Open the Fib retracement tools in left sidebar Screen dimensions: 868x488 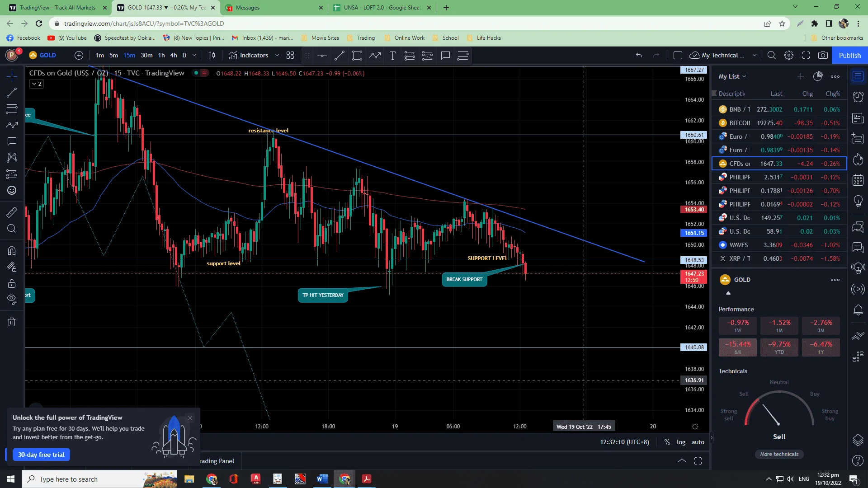[12, 109]
